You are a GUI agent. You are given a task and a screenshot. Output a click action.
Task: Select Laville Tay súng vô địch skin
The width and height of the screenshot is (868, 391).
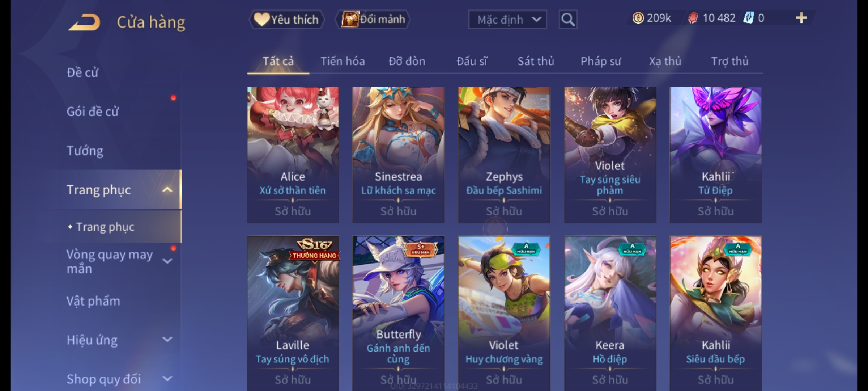(x=293, y=314)
